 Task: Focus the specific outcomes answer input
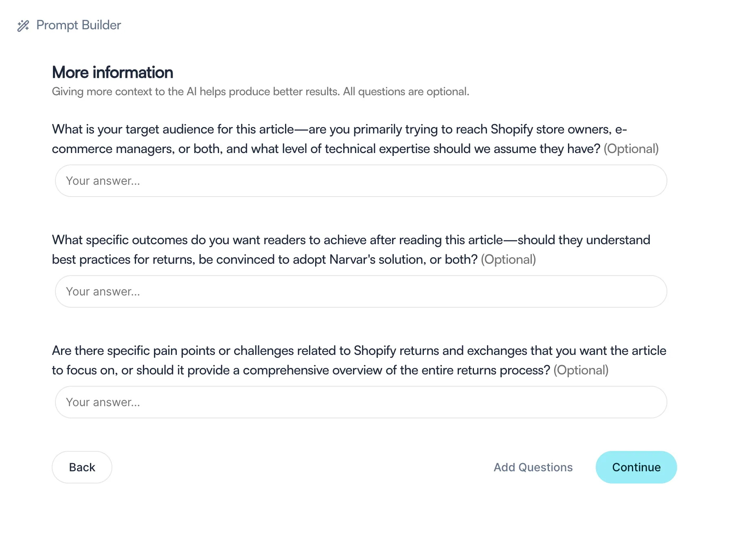coord(361,291)
